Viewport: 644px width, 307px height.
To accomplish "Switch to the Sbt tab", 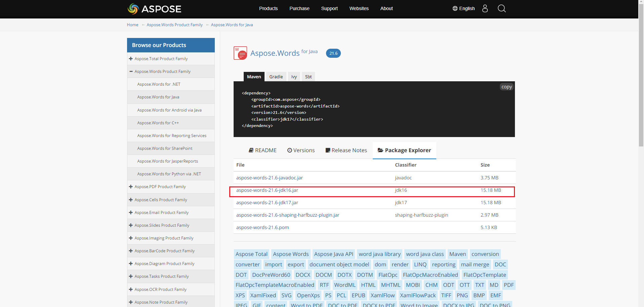I will click(x=308, y=77).
